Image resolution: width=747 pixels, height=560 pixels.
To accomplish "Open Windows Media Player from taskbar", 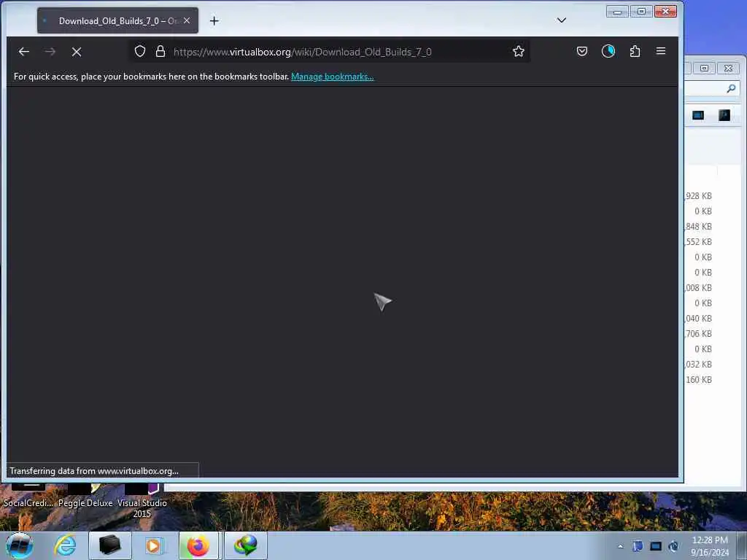I will point(153,545).
